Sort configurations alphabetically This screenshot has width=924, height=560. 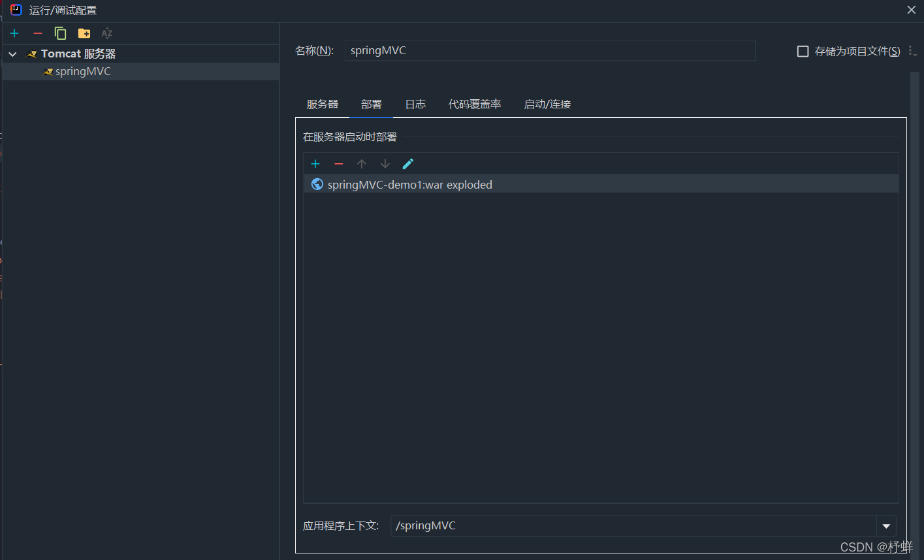(107, 33)
